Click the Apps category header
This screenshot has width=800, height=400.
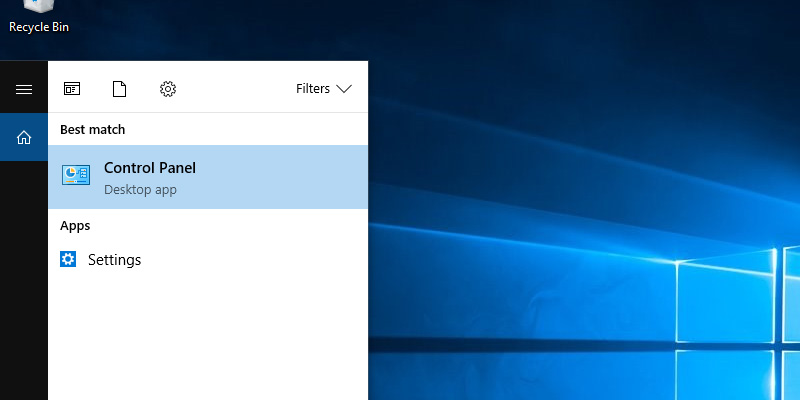coord(75,226)
